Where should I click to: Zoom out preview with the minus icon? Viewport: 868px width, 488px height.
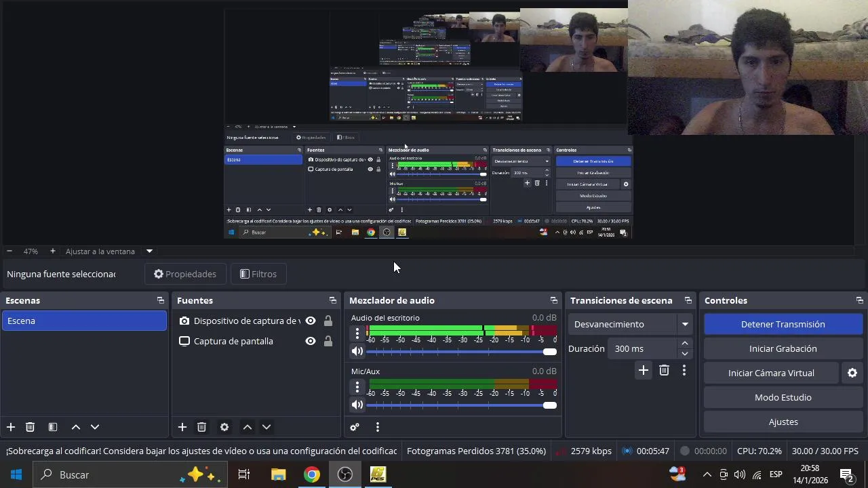point(9,251)
